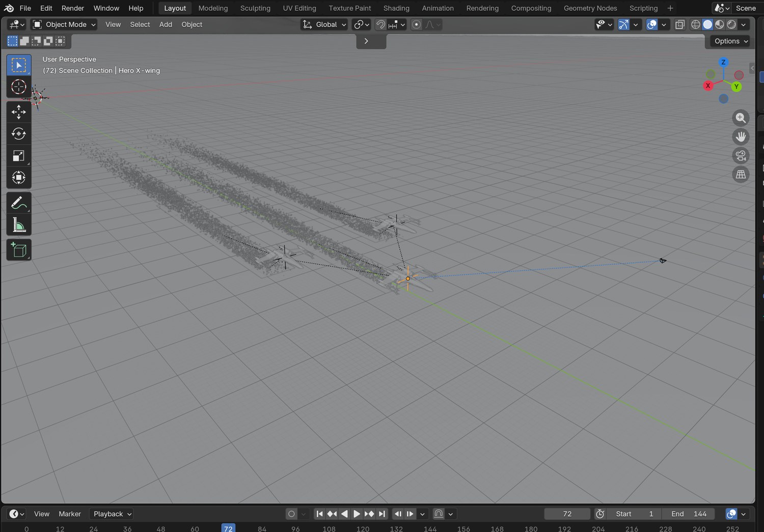Toggle camera view with camera icon
This screenshot has width=764, height=532.
tap(741, 155)
